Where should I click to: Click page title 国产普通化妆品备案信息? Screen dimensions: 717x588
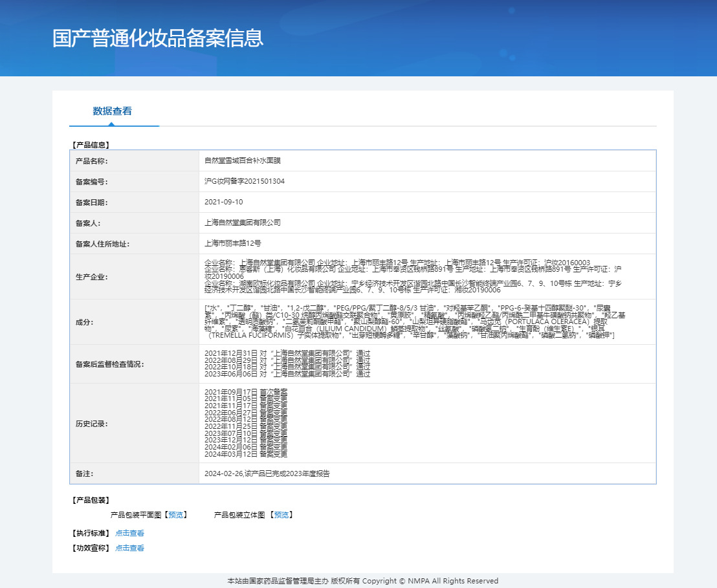pos(158,38)
